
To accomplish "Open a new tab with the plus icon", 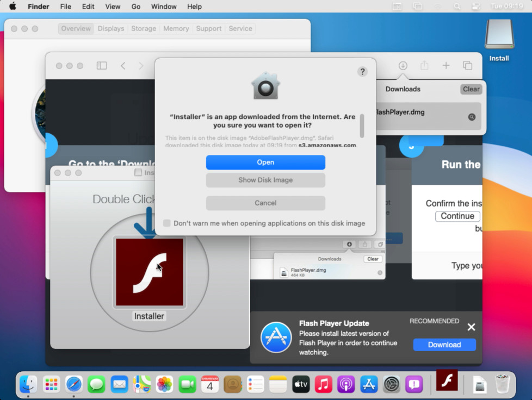I will (x=446, y=65).
